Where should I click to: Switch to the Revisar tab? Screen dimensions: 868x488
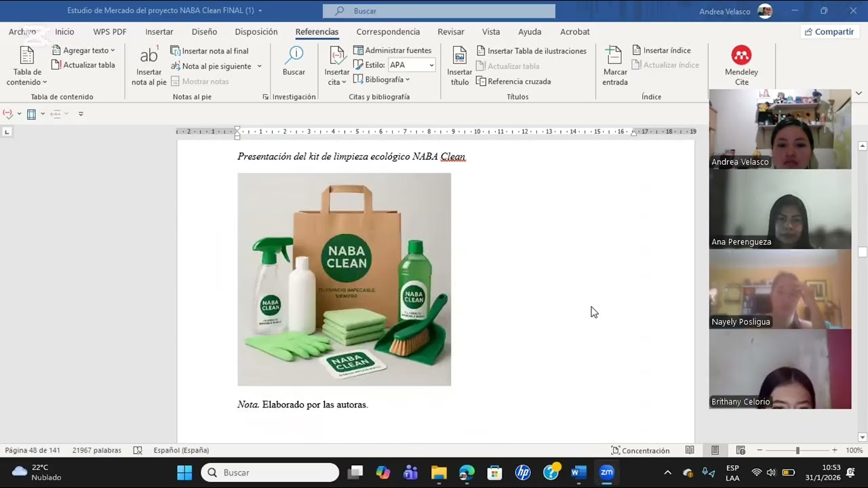(451, 32)
